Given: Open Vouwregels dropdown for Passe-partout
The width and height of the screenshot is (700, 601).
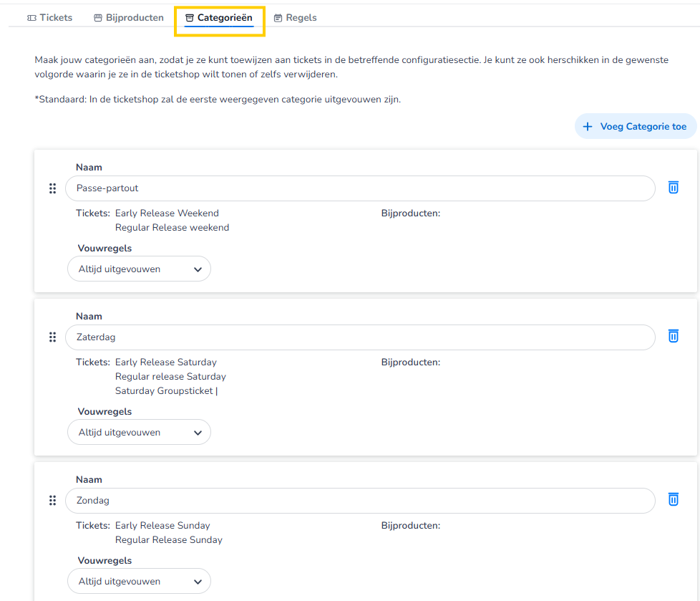Looking at the screenshot, I should [140, 269].
